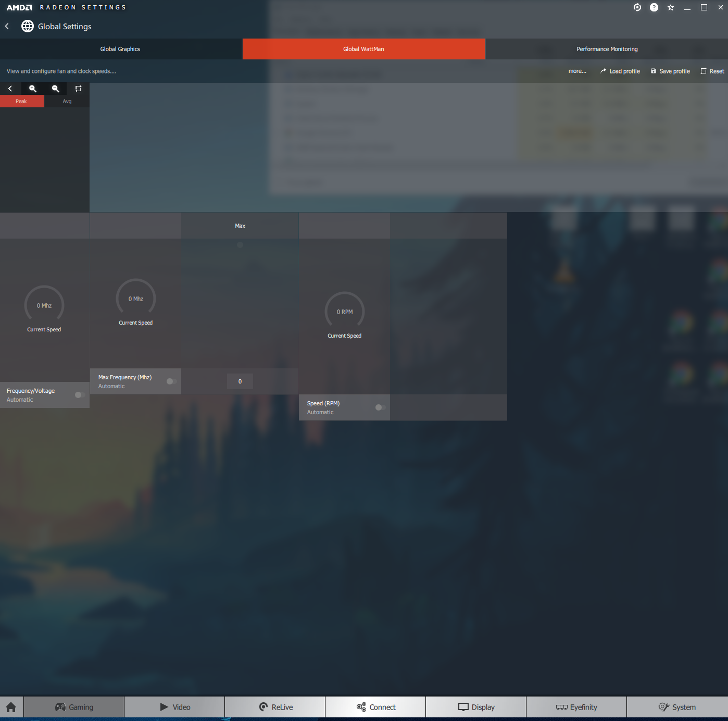Image resolution: width=728 pixels, height=721 pixels.
Task: Open the Gaming section
Action: (x=74, y=707)
